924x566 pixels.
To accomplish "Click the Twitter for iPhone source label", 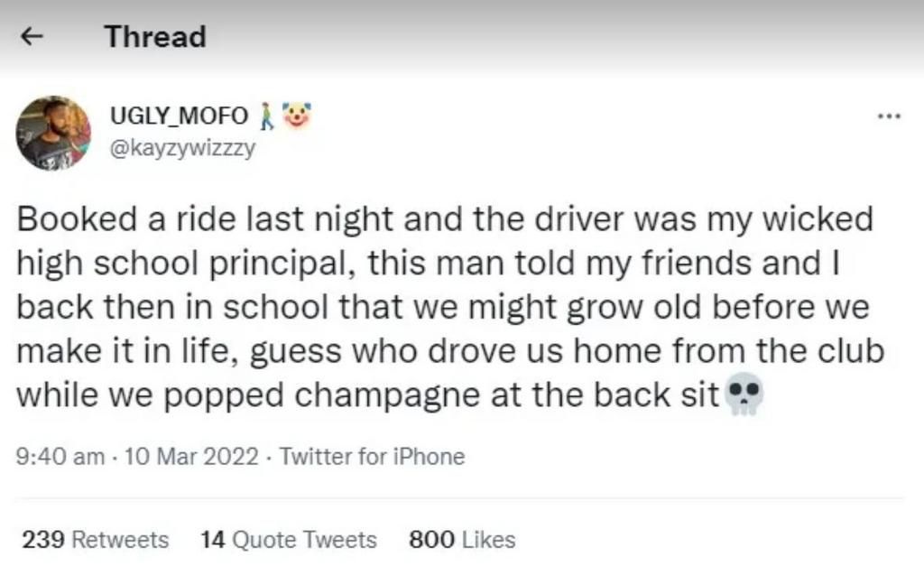I will (372, 457).
